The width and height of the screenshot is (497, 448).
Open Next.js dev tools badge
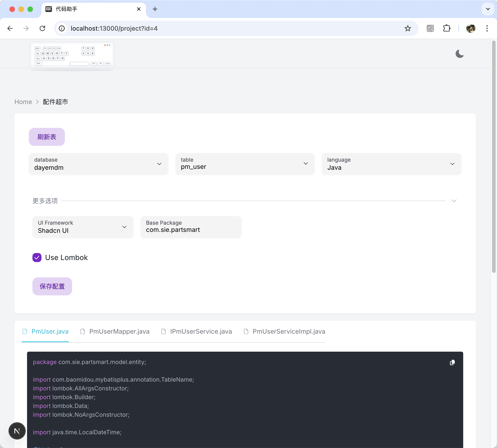point(17,431)
